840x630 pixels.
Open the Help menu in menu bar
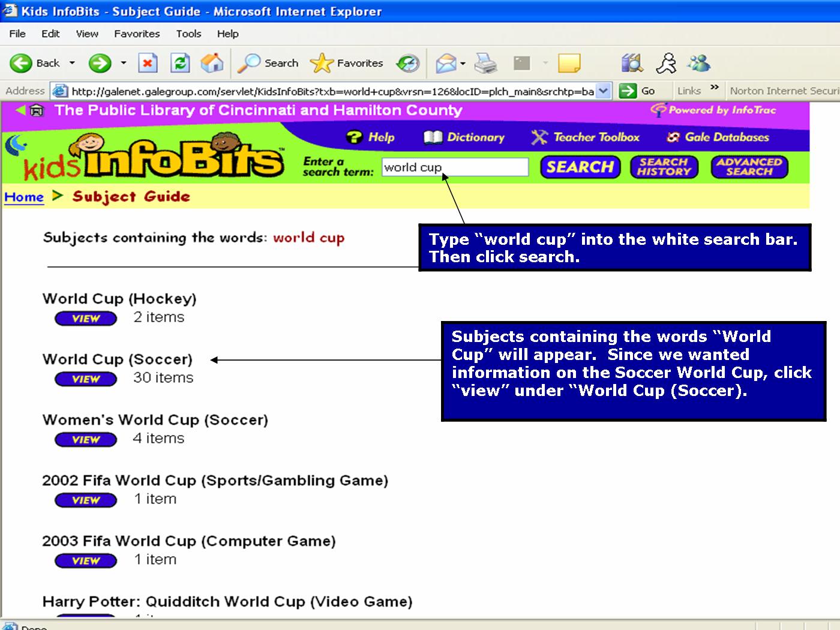(227, 34)
